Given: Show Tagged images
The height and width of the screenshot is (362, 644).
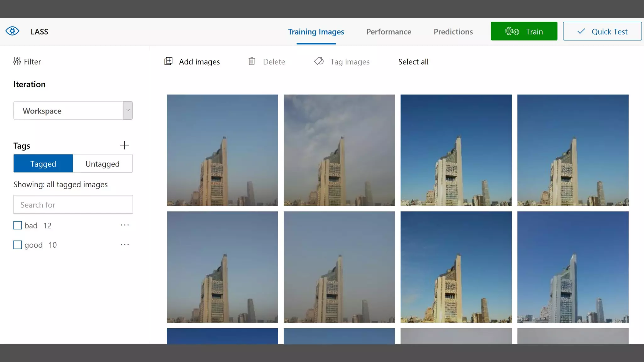Looking at the screenshot, I should (43, 164).
